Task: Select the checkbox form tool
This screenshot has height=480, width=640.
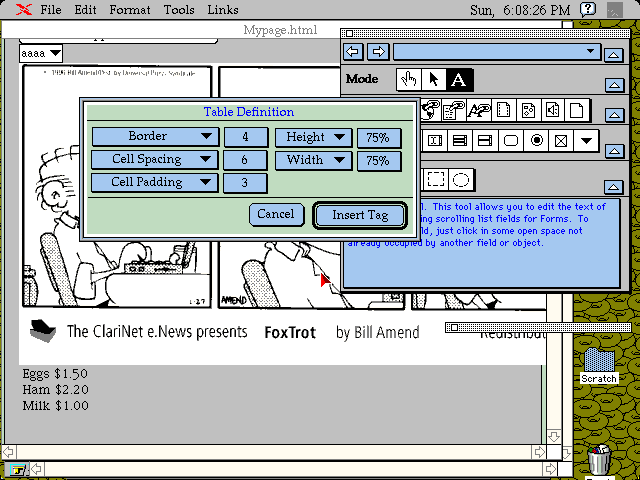Action: pyautogui.click(x=561, y=141)
